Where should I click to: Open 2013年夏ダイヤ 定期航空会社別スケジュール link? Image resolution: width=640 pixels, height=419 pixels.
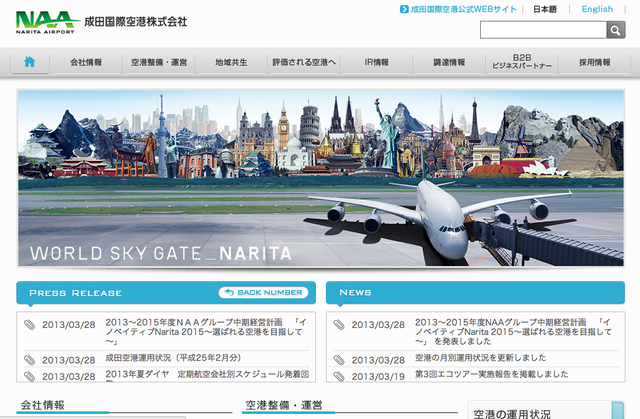[x=207, y=374]
